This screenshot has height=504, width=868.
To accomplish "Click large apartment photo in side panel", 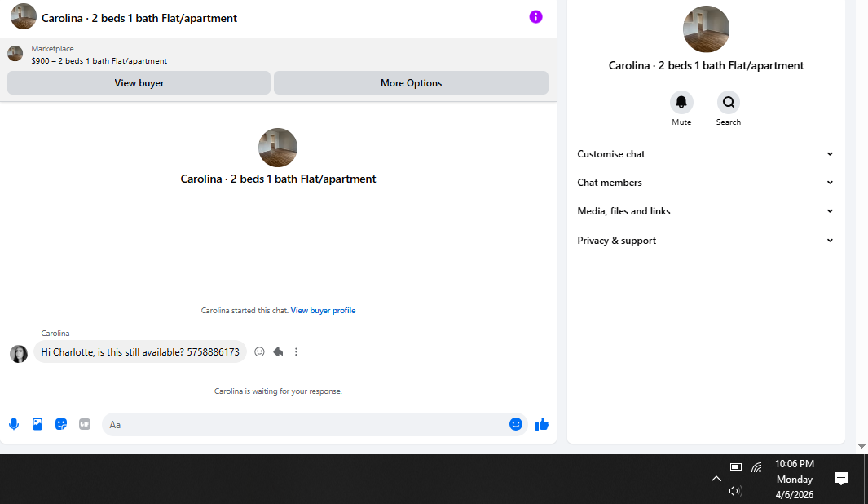I will tap(706, 29).
